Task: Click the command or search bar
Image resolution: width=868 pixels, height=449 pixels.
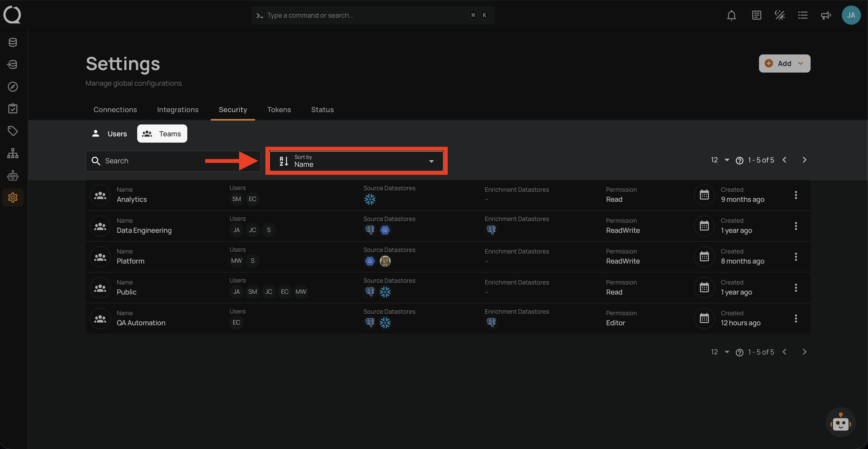Action: click(373, 15)
